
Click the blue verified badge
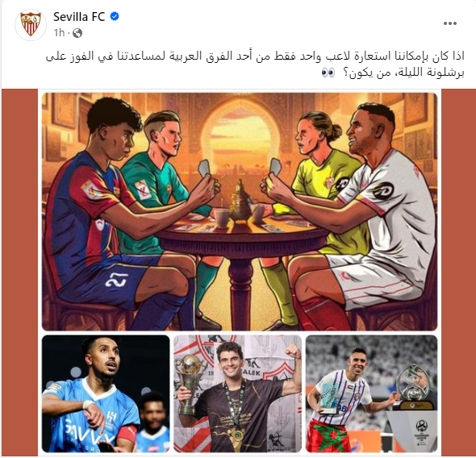(x=115, y=17)
